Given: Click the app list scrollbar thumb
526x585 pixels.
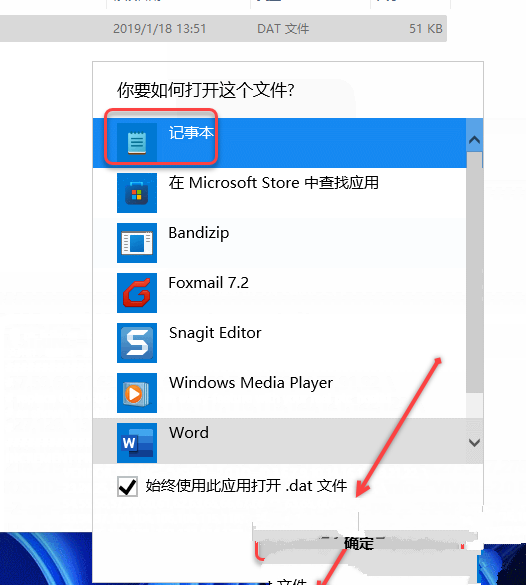Looking at the screenshot, I should click(x=475, y=272).
